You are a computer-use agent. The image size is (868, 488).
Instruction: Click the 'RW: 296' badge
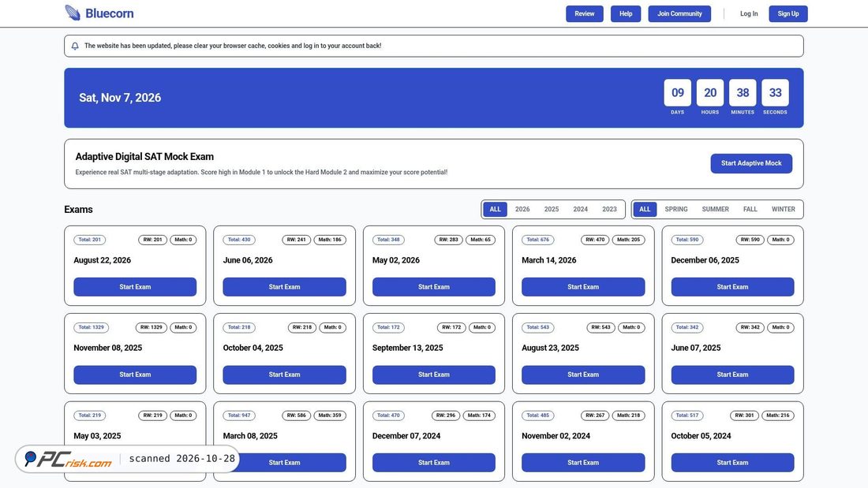coord(446,415)
